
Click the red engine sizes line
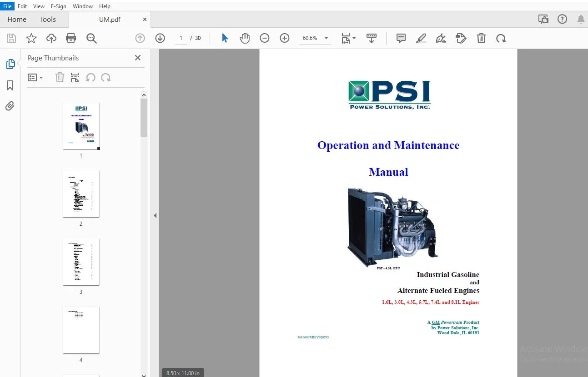tap(431, 302)
